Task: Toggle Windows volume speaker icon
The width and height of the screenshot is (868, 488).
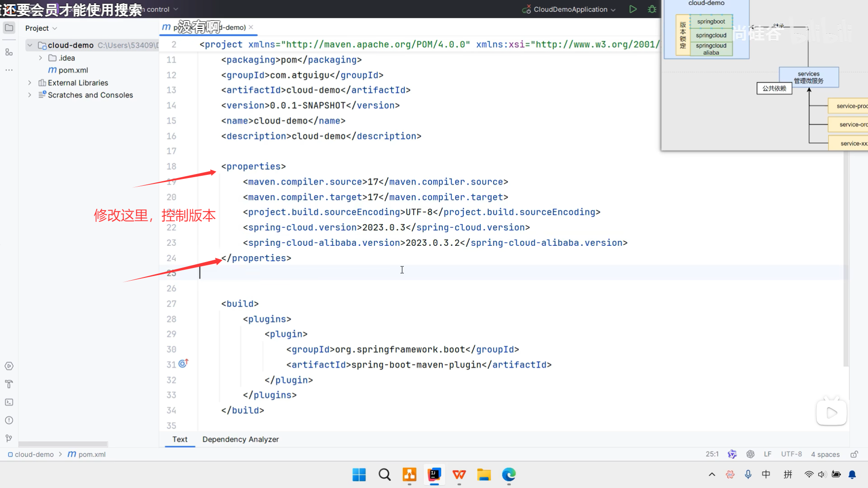Action: click(822, 474)
